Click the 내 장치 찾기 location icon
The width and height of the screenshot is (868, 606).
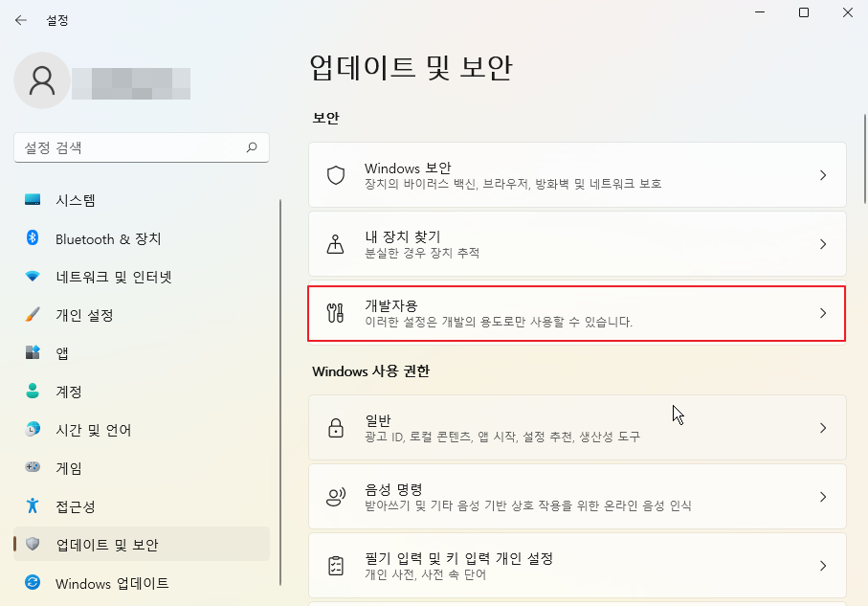[335, 244]
